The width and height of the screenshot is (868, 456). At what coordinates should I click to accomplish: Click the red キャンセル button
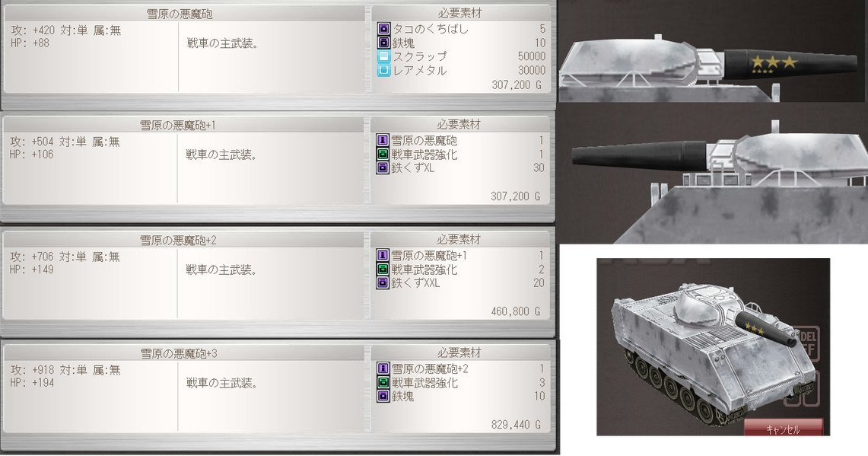coord(784,428)
